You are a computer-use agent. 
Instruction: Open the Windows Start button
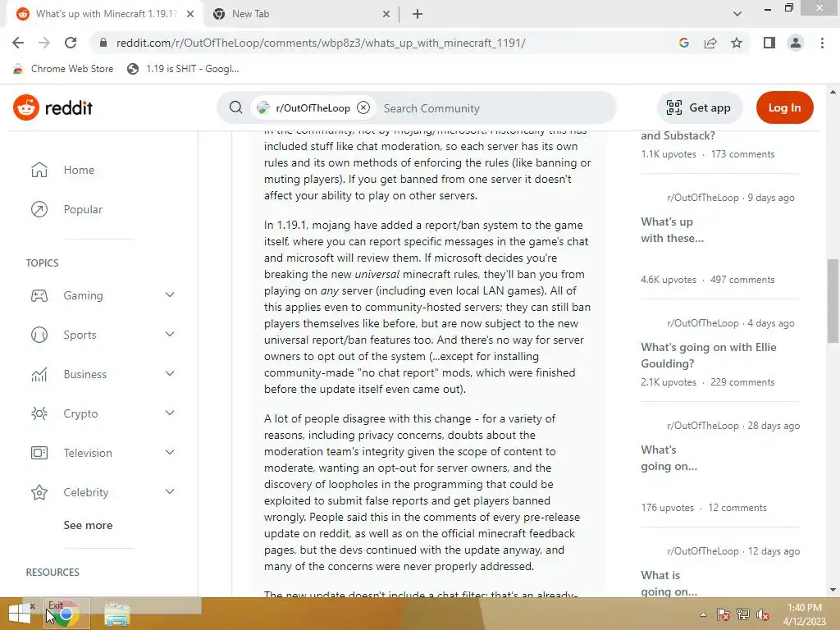(x=20, y=614)
